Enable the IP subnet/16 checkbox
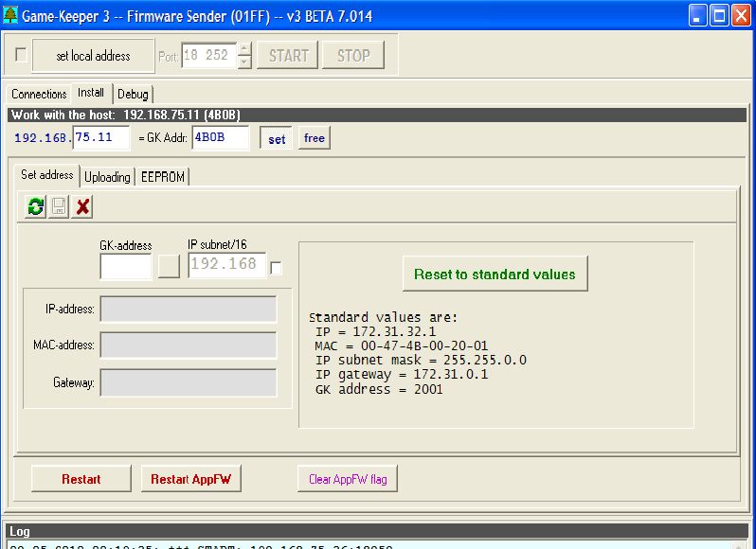Viewport: 756px width, 549px height. coord(276,269)
